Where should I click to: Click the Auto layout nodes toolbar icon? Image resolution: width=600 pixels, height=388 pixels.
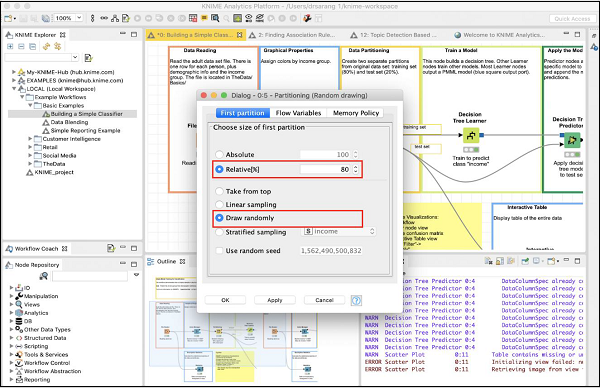(x=115, y=18)
